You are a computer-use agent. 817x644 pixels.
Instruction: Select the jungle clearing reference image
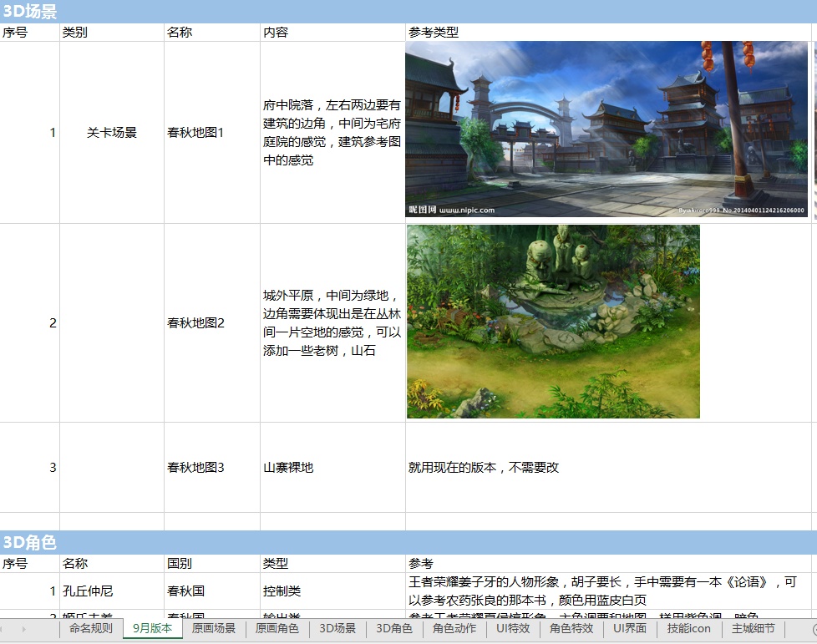click(553, 322)
